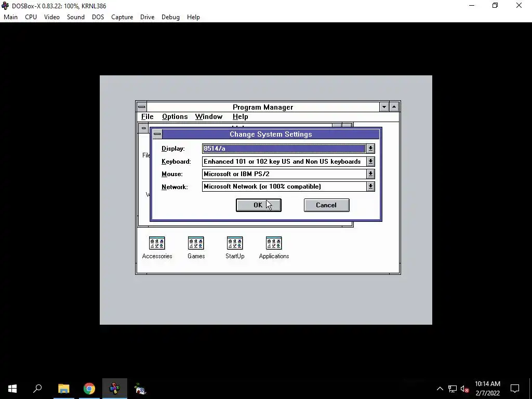Show hidden system tray icons
Viewport: 532px width, 399px height.
440,389
